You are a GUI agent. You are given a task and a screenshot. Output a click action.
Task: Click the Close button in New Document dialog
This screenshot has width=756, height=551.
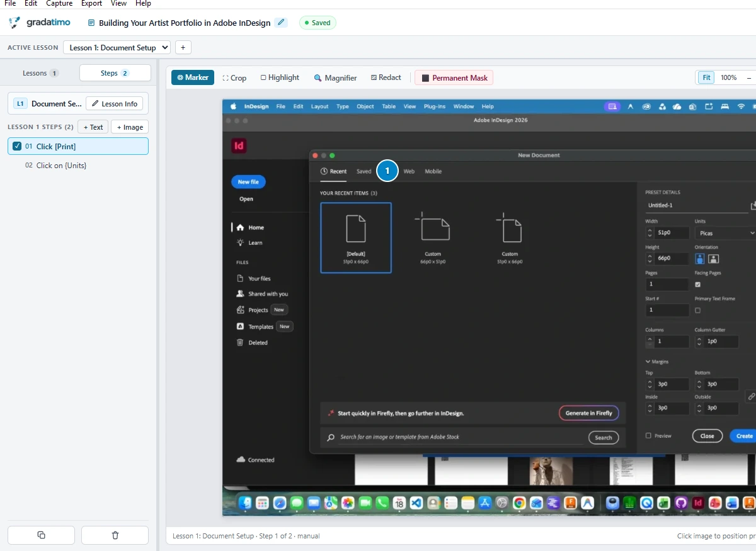pyautogui.click(x=707, y=436)
